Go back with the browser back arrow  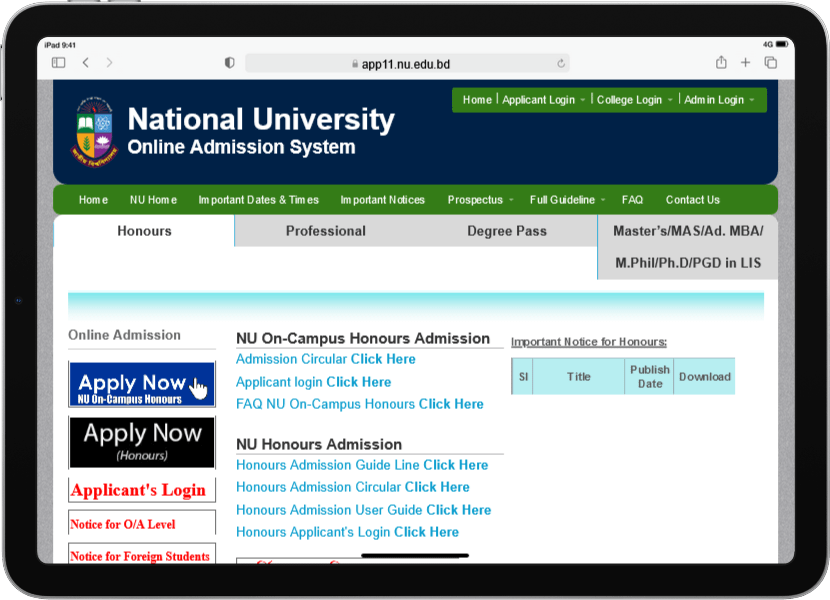pyautogui.click(x=86, y=62)
